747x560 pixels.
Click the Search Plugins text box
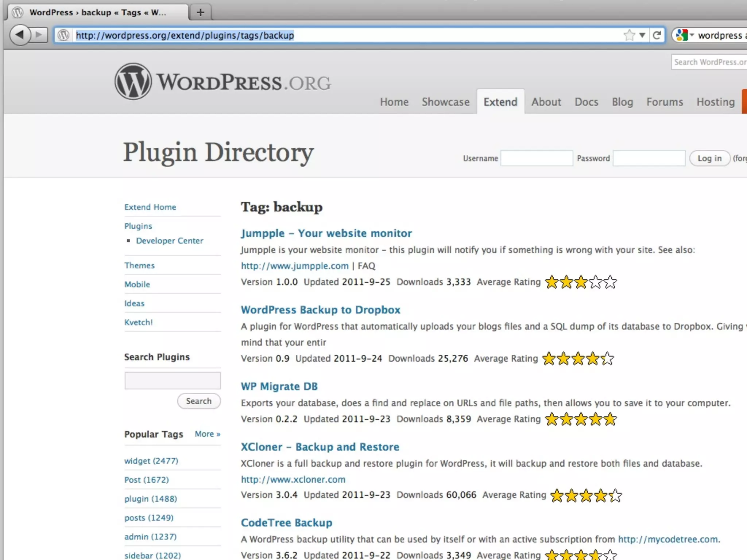coord(173,381)
